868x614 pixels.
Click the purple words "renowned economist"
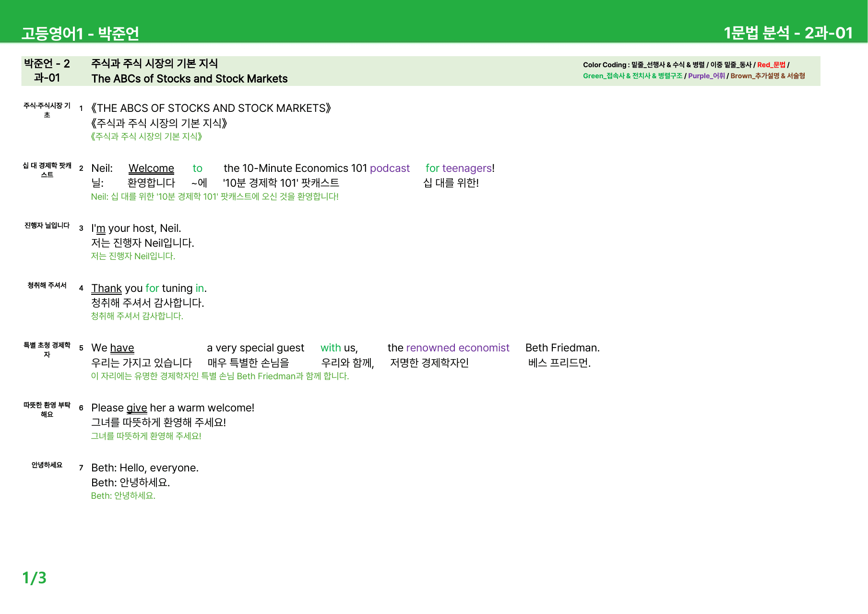[x=458, y=348]
